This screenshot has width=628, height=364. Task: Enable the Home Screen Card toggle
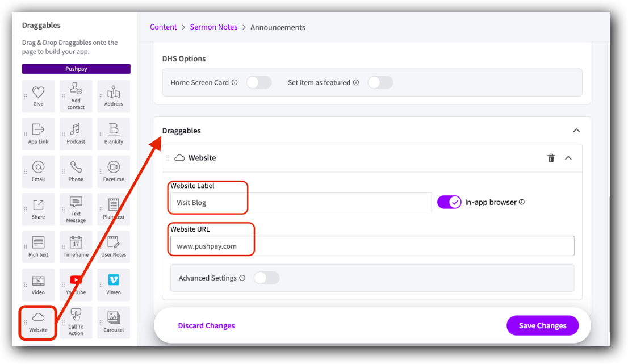259,82
